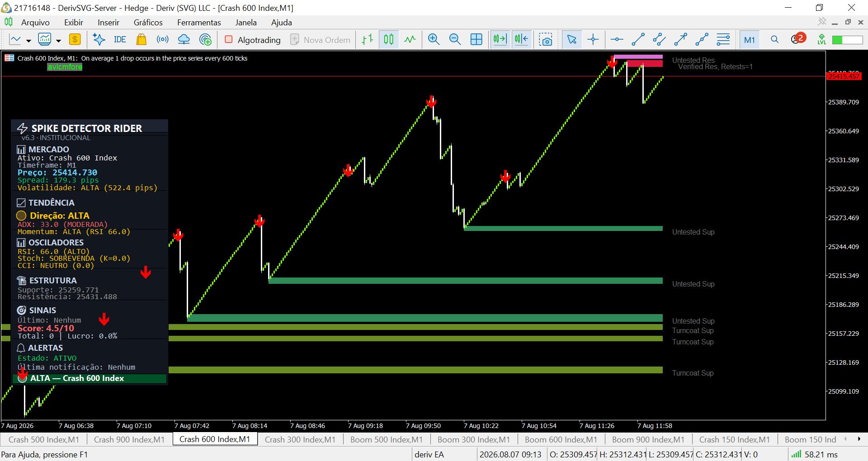Toggle chart auto scroll to end
Viewport: 868px width, 461px height.
tap(500, 40)
